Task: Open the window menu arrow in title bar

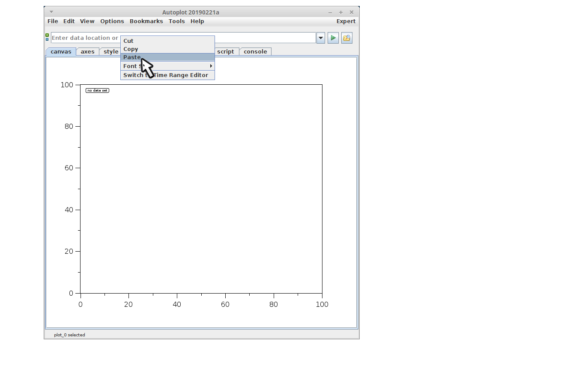Action: tap(51, 12)
